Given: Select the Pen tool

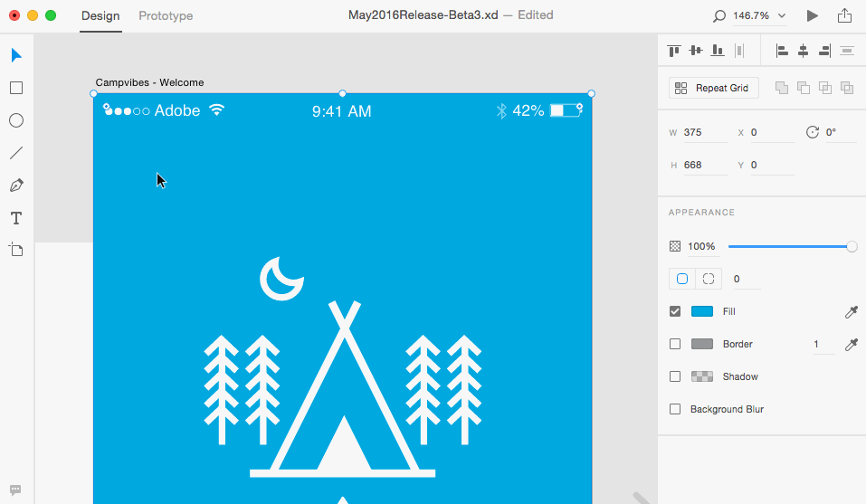Looking at the screenshot, I should (16, 185).
